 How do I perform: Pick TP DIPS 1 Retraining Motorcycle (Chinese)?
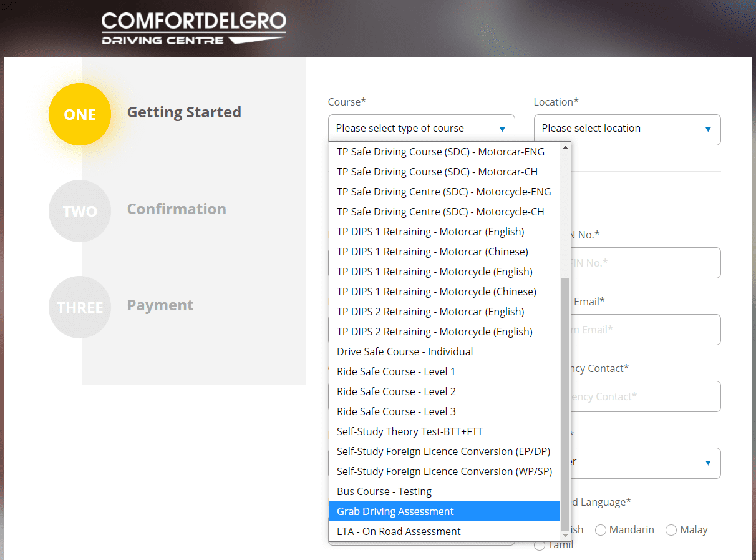(444, 292)
